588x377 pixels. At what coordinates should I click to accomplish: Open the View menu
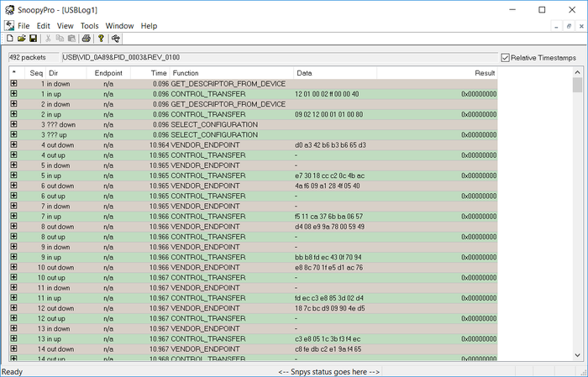(65, 26)
